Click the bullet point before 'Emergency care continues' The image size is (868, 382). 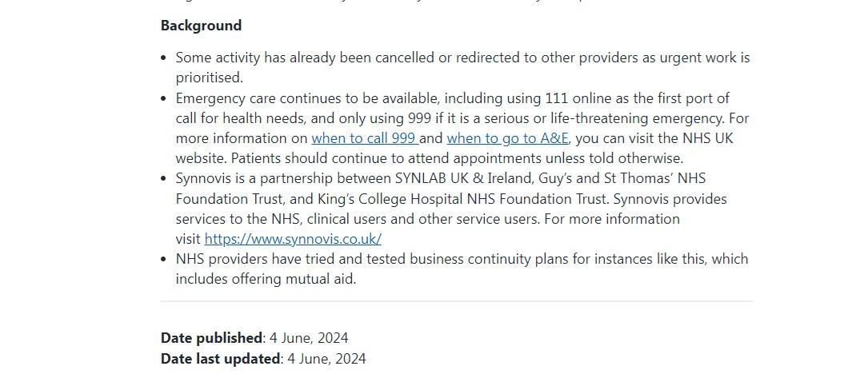coord(164,99)
